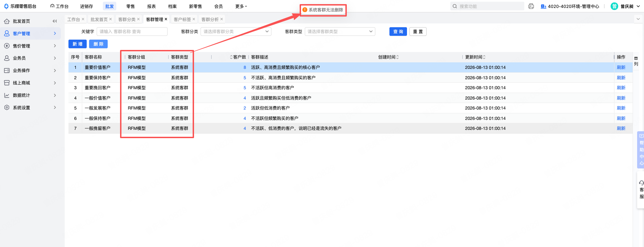
Task: Open the 工作台 home icon in top navigation
Action: [52, 6]
